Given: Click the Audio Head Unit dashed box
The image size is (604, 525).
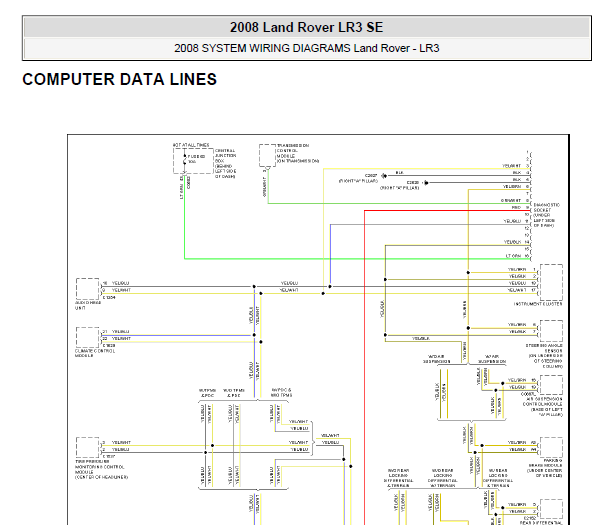Looking at the screenshot, I should [x=87, y=288].
